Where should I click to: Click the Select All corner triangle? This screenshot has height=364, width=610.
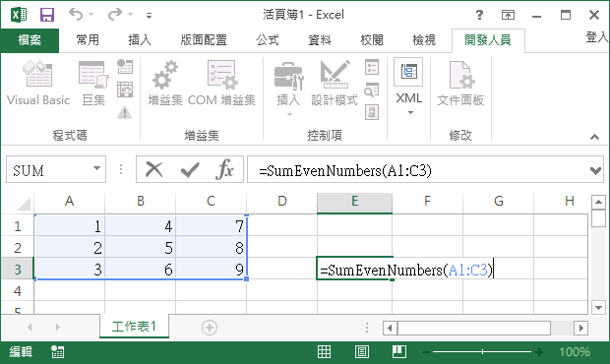coord(24,204)
